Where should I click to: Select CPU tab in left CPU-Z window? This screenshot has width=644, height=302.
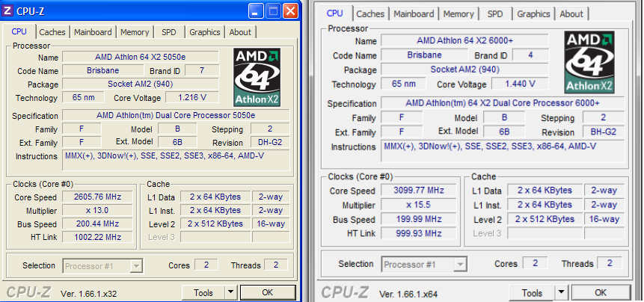click(19, 31)
